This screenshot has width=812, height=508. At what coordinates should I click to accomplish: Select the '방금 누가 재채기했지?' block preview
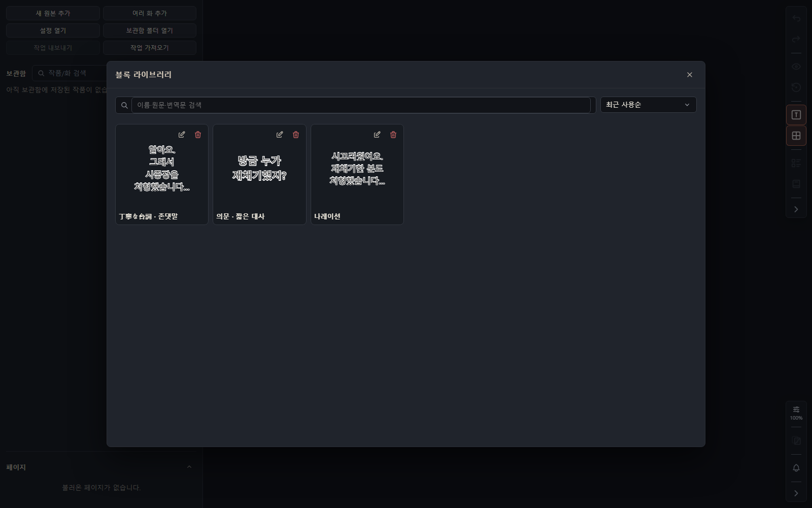pos(259,168)
